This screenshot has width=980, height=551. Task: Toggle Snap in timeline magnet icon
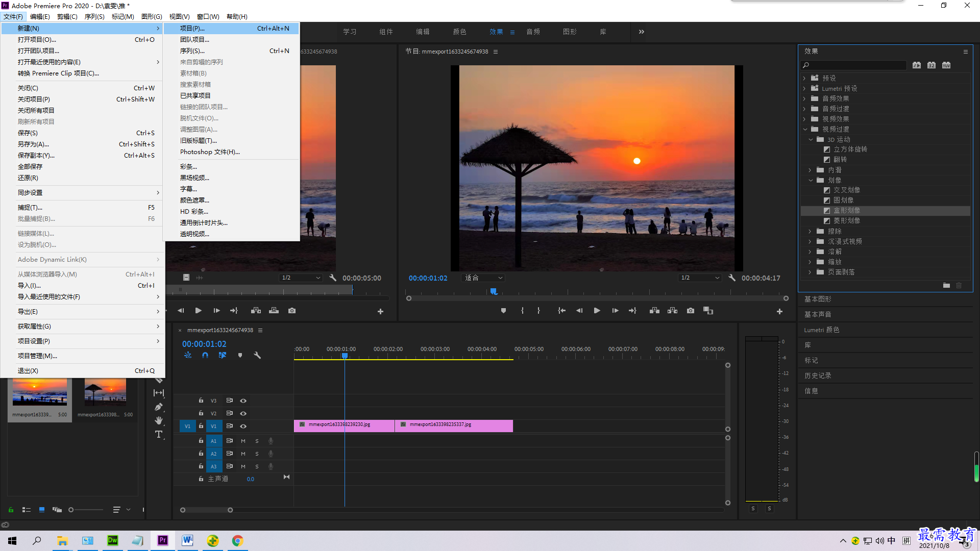205,356
